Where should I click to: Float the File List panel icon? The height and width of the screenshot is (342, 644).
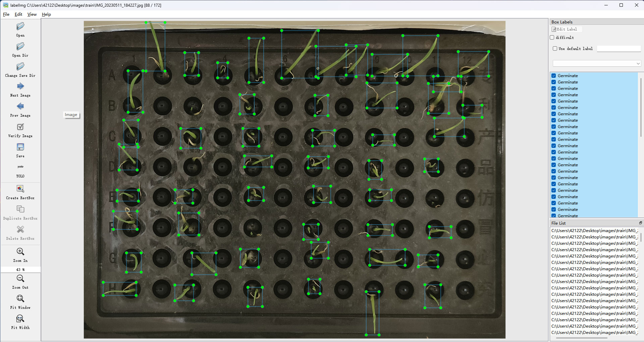[x=640, y=223]
